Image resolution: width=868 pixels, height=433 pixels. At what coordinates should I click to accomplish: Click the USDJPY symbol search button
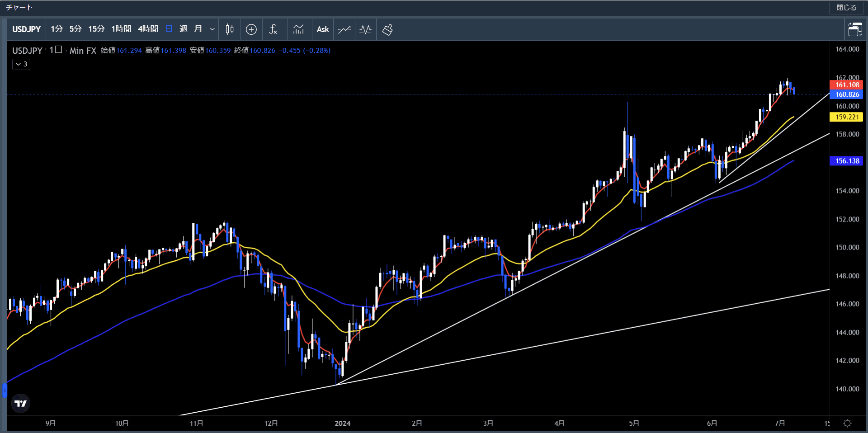click(27, 29)
